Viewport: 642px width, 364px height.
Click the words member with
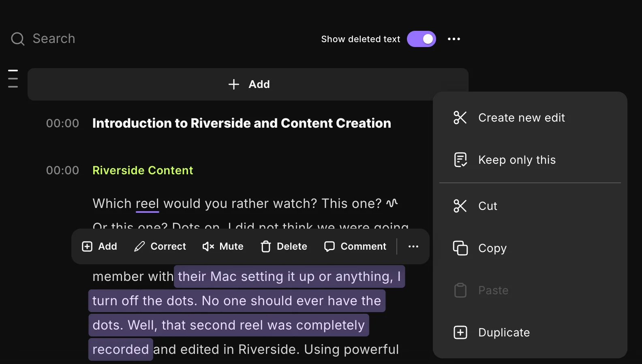tap(133, 276)
